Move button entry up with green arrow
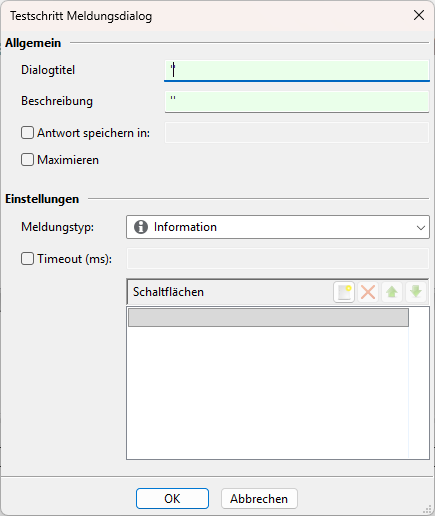435x516 pixels. (x=392, y=292)
